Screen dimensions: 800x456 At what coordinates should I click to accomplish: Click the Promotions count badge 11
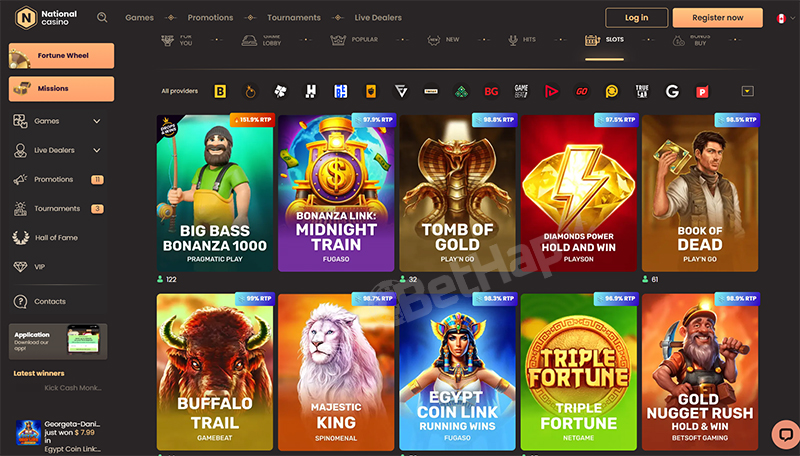(x=97, y=180)
